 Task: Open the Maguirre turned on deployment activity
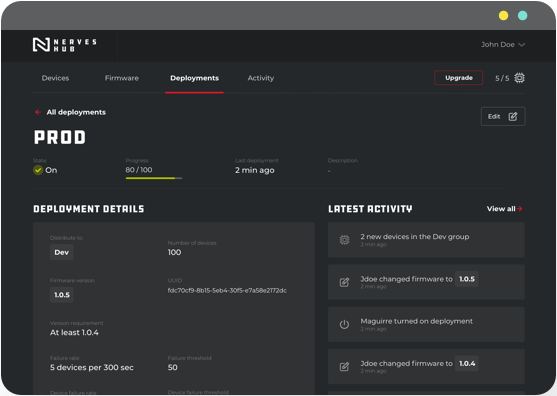click(x=426, y=324)
